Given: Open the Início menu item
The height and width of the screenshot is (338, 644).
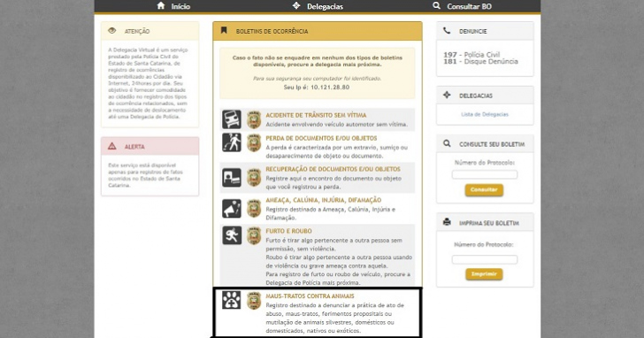Looking at the screenshot, I should tap(180, 6).
